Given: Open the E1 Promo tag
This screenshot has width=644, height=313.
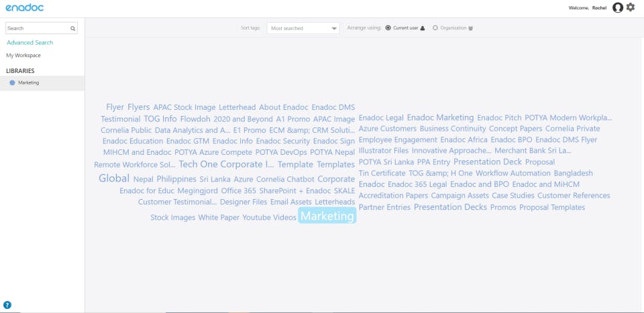Looking at the screenshot, I should coord(250,130).
